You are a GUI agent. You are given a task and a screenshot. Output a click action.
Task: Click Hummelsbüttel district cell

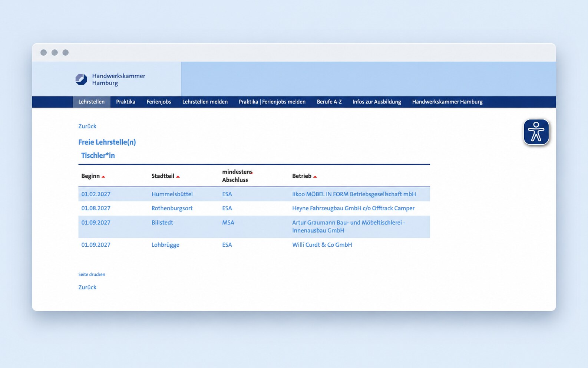tap(172, 194)
